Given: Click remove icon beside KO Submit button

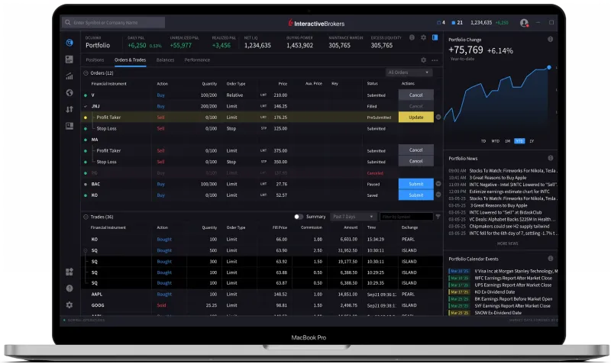Looking at the screenshot, I should click(438, 195).
